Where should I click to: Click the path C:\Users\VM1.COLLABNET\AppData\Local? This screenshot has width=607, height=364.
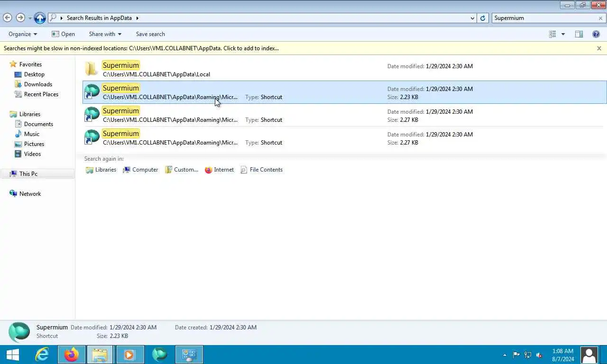pos(156,74)
